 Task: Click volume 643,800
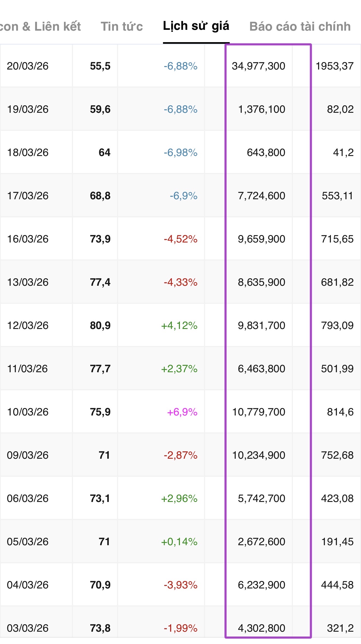[x=266, y=152]
